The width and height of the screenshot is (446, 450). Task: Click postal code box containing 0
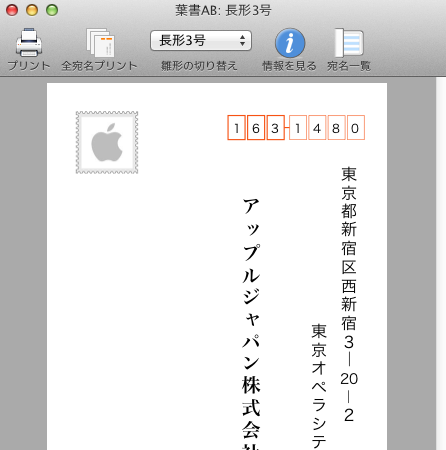pos(356,128)
